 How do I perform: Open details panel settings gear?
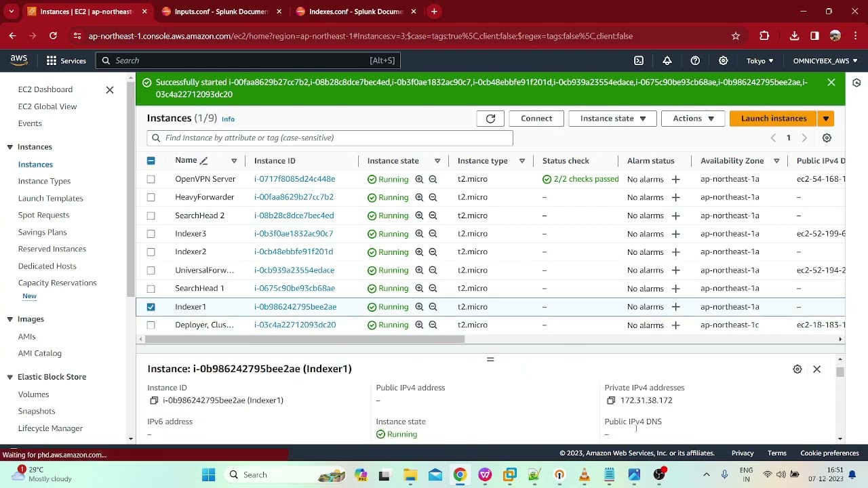(x=797, y=369)
